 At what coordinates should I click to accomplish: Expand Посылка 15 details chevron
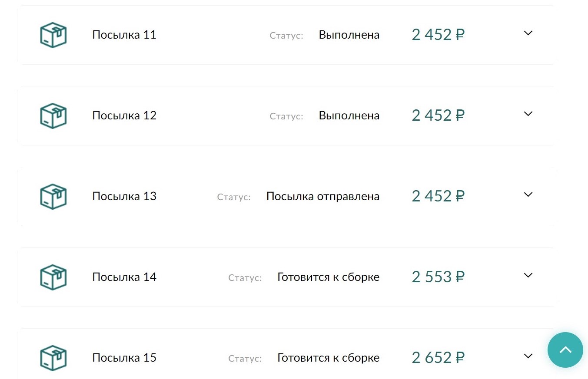point(528,356)
